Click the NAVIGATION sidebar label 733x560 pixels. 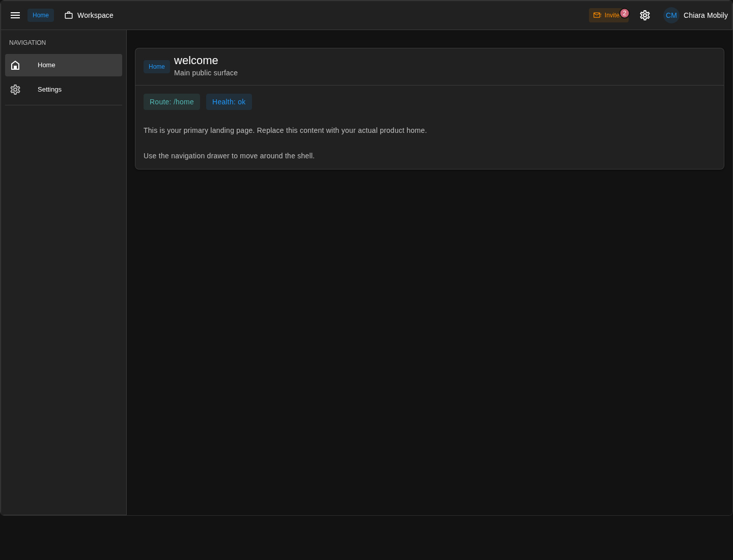pyautogui.click(x=27, y=43)
